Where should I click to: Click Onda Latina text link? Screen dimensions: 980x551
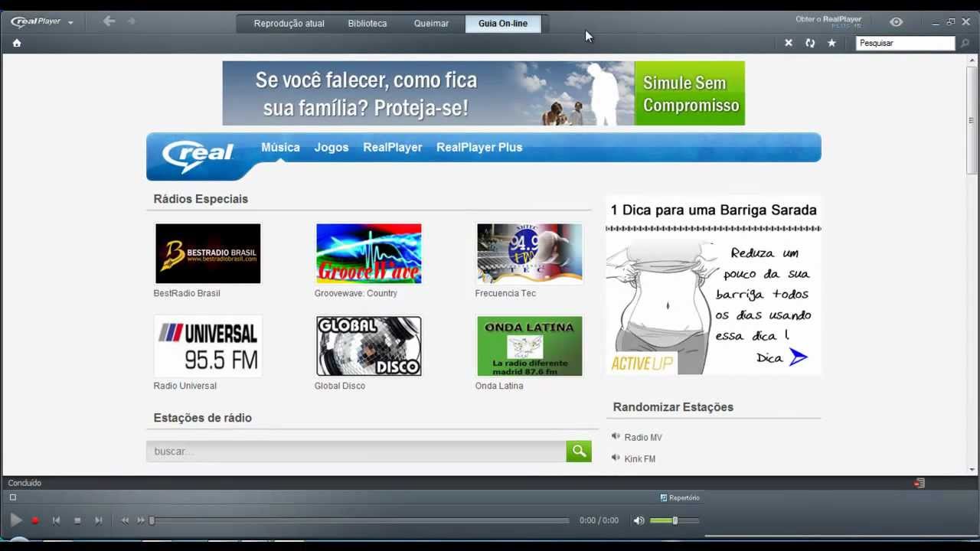tap(499, 386)
